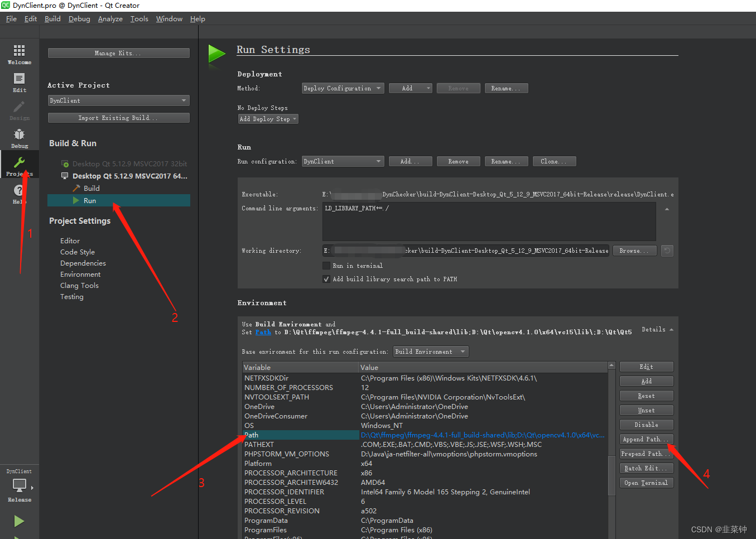Screen dimensions: 756x539
Task: Click the run configuration Remove button
Action: [x=459, y=161]
